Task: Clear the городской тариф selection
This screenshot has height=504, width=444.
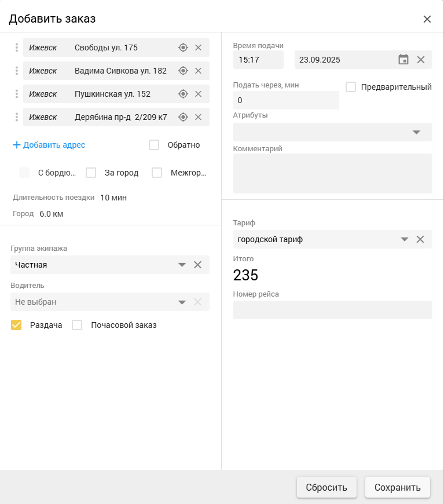Action: [x=421, y=239]
